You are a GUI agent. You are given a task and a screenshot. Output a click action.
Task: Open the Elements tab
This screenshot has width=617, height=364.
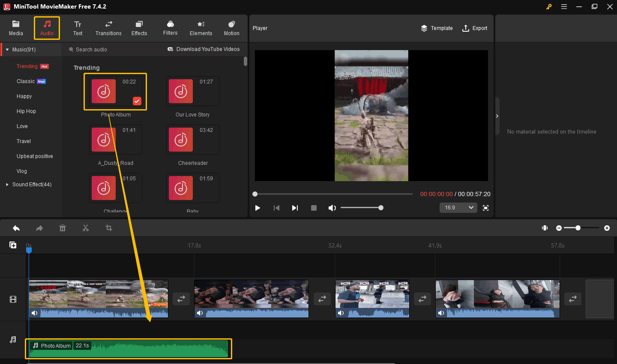coord(201,28)
